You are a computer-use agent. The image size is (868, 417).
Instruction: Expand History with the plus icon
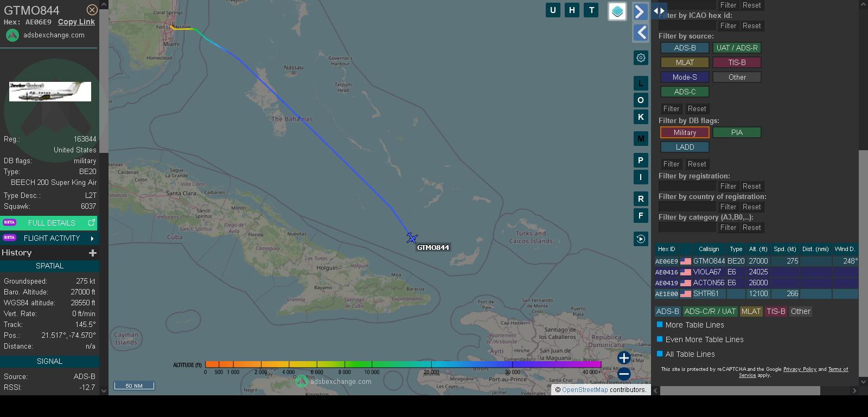point(93,253)
